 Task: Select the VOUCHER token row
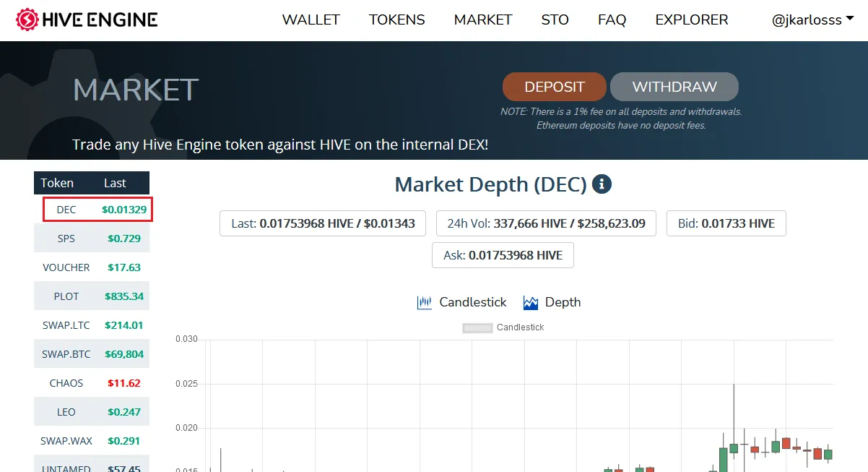click(x=92, y=267)
